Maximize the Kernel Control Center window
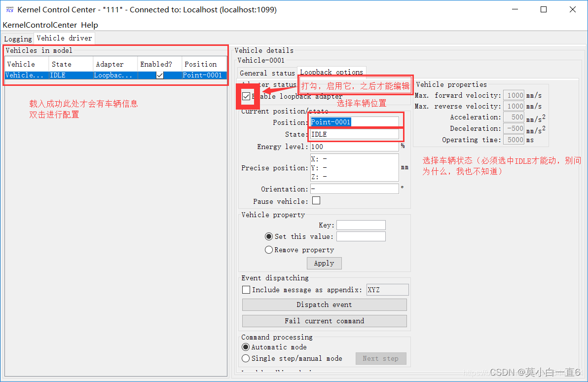Image resolution: width=588 pixels, height=382 pixels. click(x=544, y=9)
